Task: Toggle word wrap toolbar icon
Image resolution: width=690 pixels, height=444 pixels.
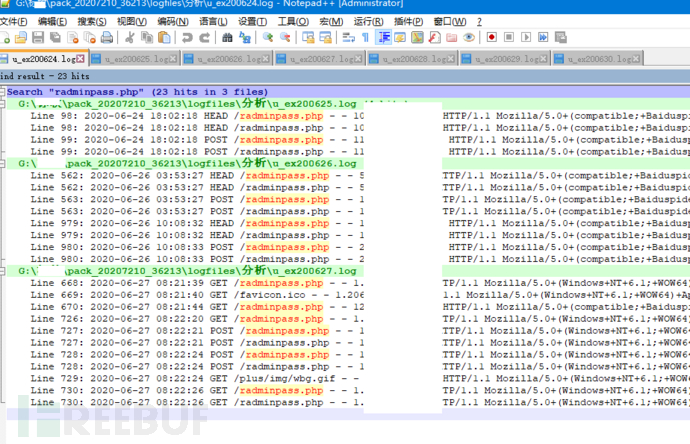Action: (x=349, y=38)
